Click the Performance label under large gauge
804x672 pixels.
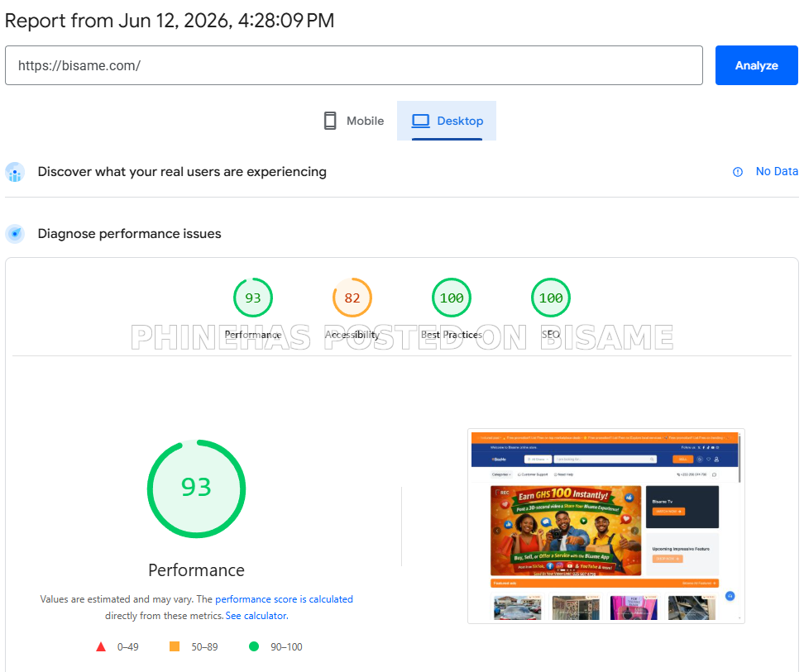click(x=196, y=570)
